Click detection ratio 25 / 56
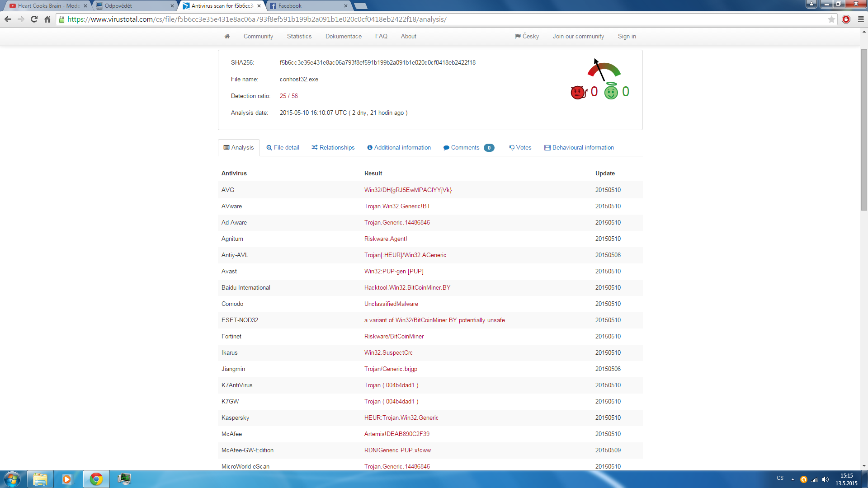868x488 pixels. pyautogui.click(x=288, y=96)
